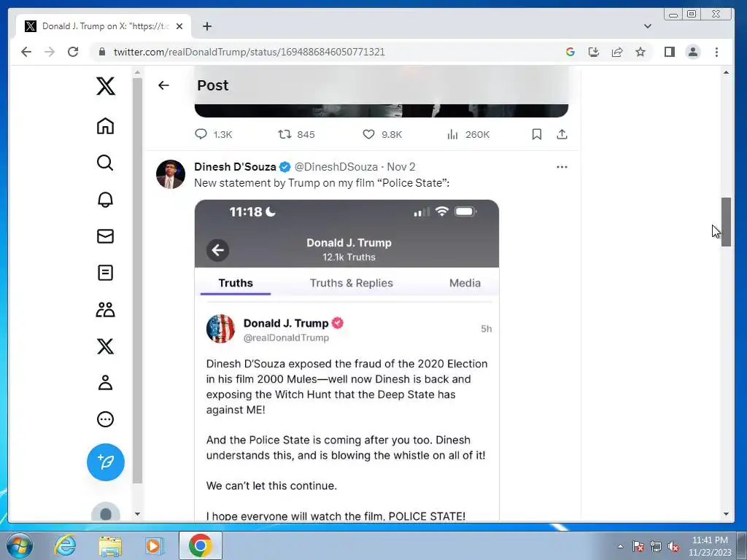747x560 pixels.
Task: Click page scrollbar up arrow
Action: (x=726, y=72)
